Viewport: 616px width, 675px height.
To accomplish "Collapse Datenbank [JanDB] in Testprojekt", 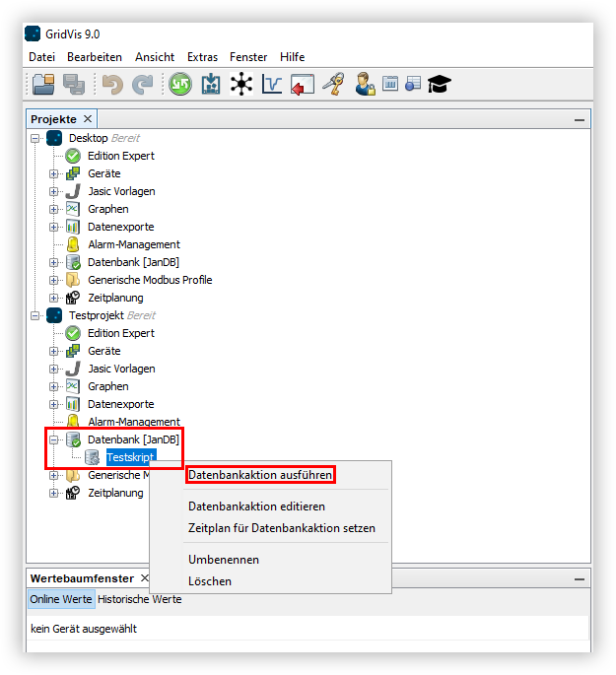I will coord(54,439).
